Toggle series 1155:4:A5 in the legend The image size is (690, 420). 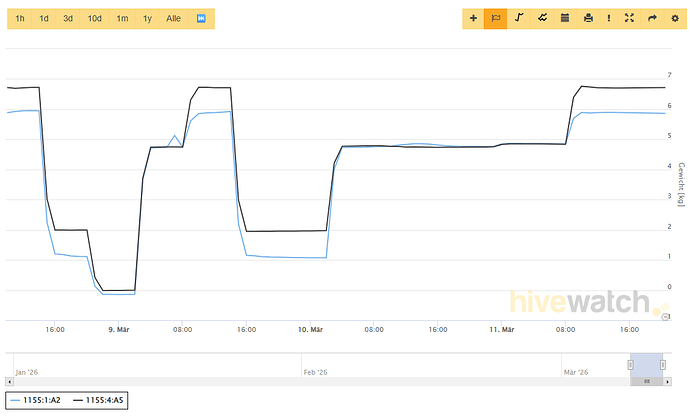(100, 400)
